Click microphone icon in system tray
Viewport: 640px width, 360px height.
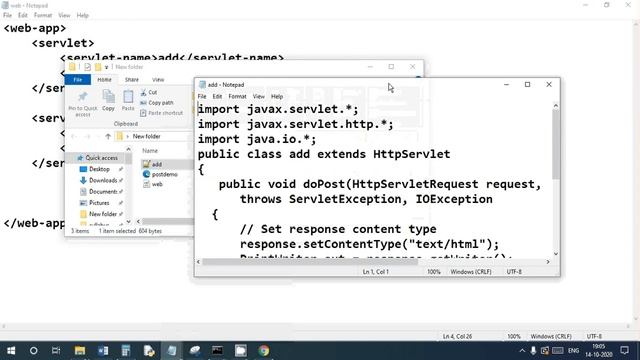pyautogui.click(x=533, y=350)
